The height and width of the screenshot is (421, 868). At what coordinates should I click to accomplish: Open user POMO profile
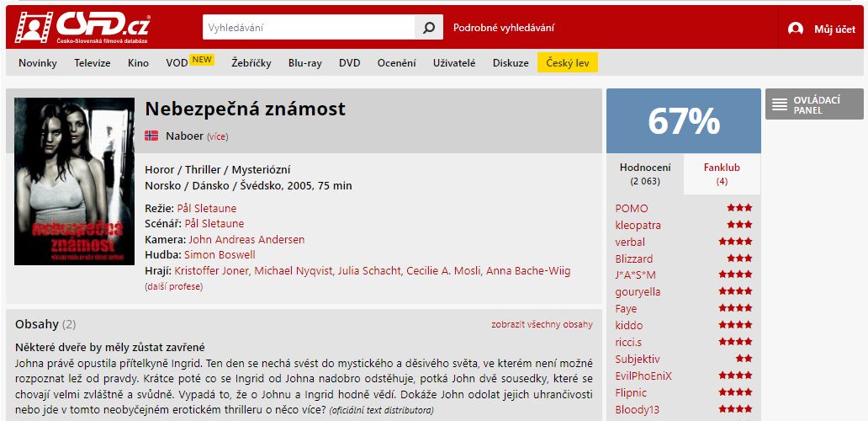632,208
